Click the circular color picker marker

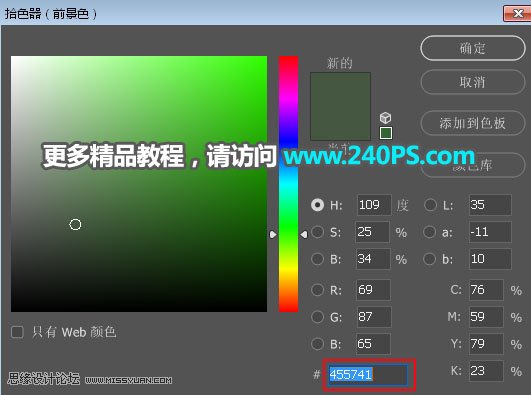[75, 224]
